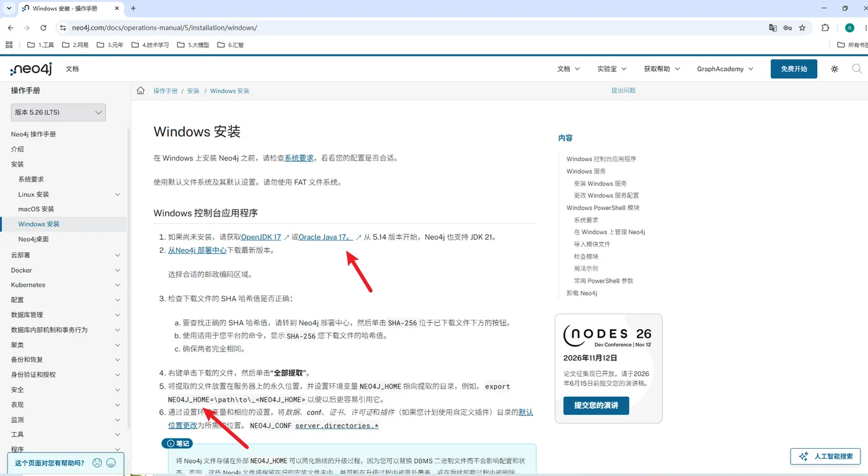Select macOS 安装 in the sidebar
The image size is (868, 476).
coord(36,209)
